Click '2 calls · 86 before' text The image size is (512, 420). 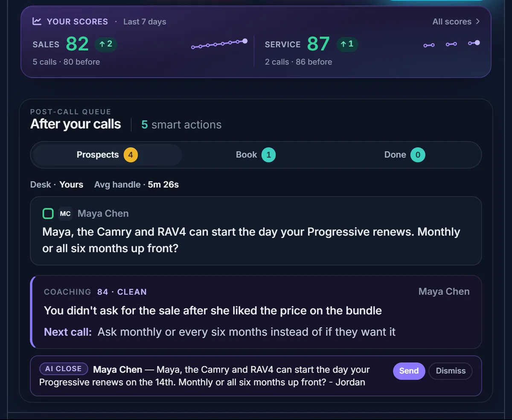pos(298,62)
